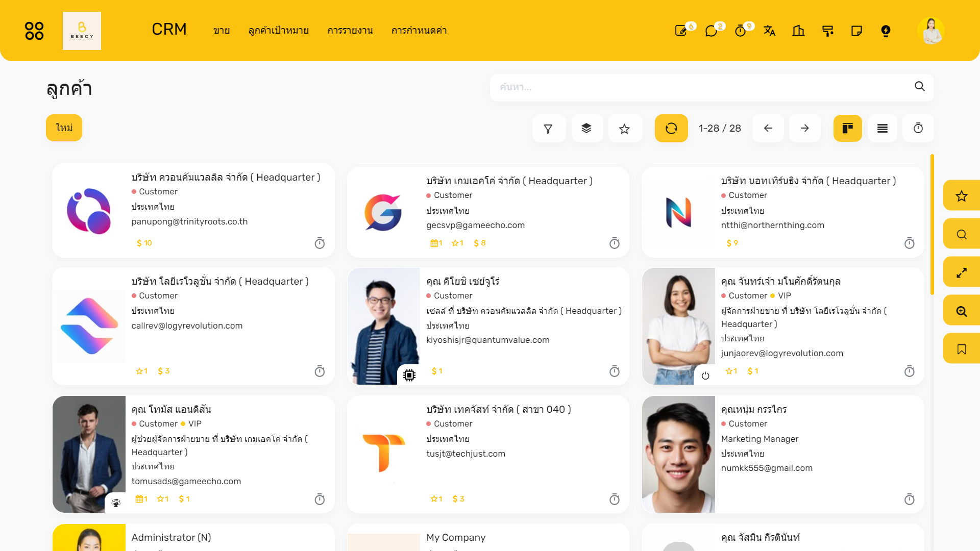Open the sticky note icon

tap(857, 31)
